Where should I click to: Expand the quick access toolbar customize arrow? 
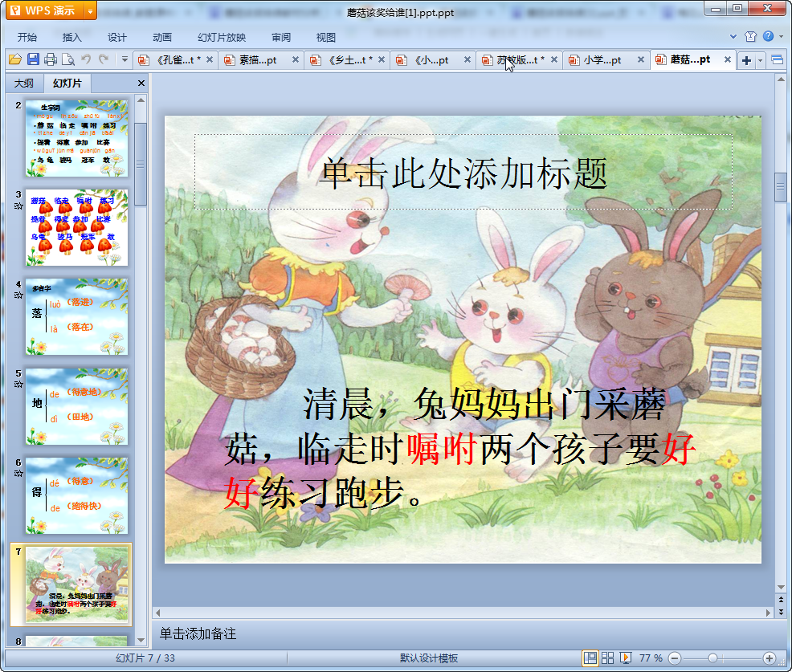pos(125,59)
